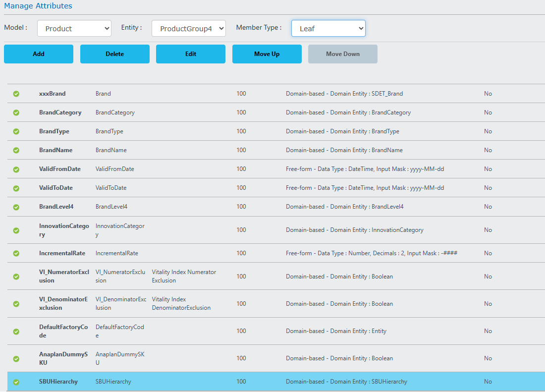Click the green check icon for AnaplanDummySKU
Image resolution: width=545 pixels, height=392 pixels.
(16, 359)
